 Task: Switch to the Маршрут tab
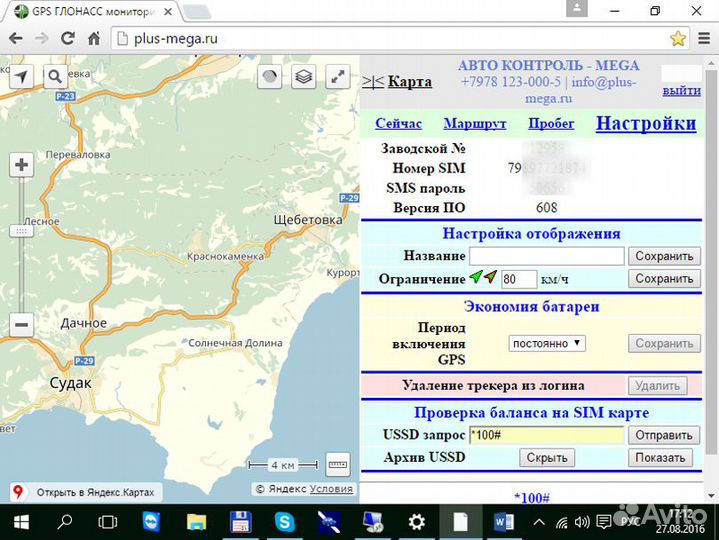475,123
